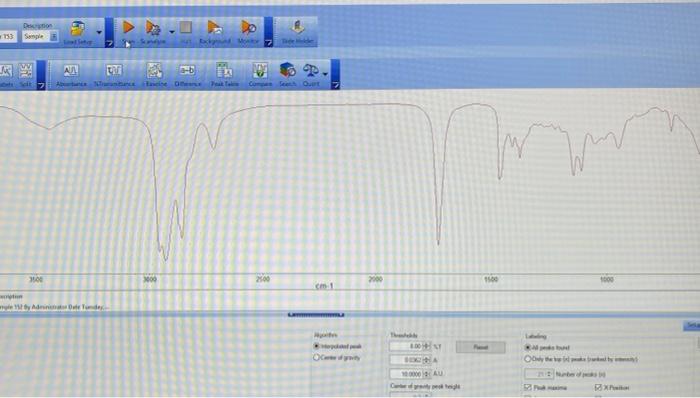Expand the measurement toolbar options corner arrow
Screen dimensions: 700x398
(268, 43)
